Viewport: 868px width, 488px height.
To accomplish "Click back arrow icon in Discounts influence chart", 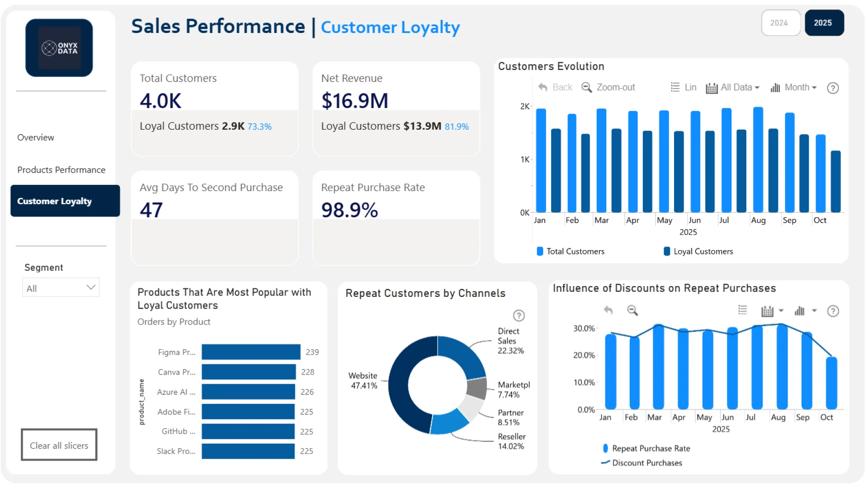I will [x=608, y=310].
